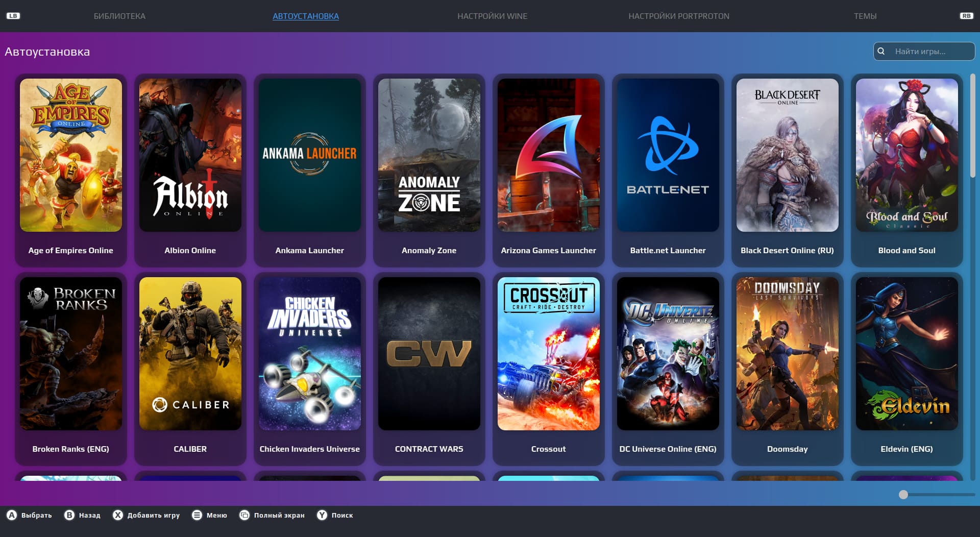Image resolution: width=980 pixels, height=537 pixels.
Task: Open the Настройки Wine tab
Action: [x=492, y=16]
